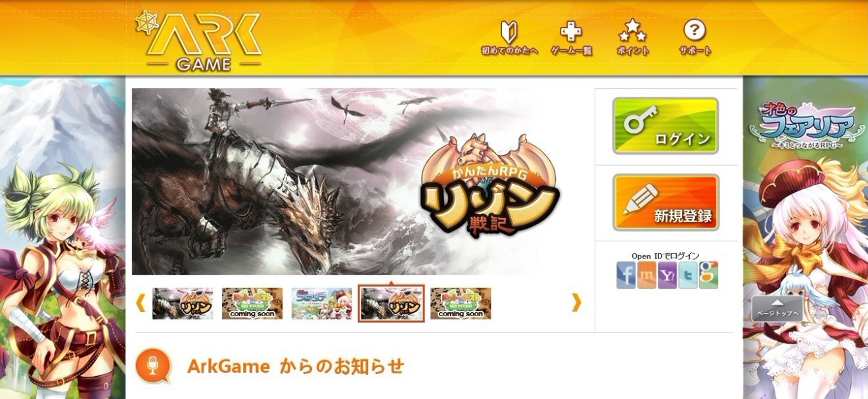Log in with the Facebook icon
The image size is (868, 399).
(626, 275)
